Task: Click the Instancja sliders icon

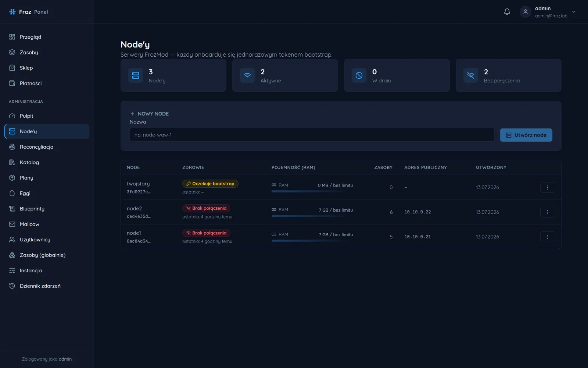Action: [12, 270]
